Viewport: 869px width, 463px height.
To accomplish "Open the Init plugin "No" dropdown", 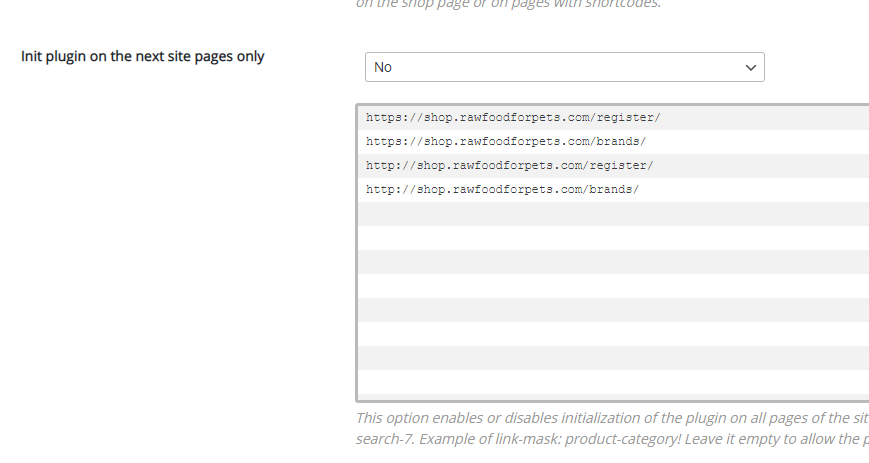I will click(564, 67).
